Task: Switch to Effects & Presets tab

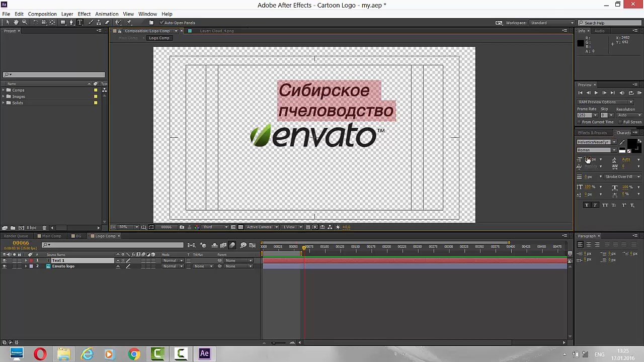Action: click(x=593, y=133)
